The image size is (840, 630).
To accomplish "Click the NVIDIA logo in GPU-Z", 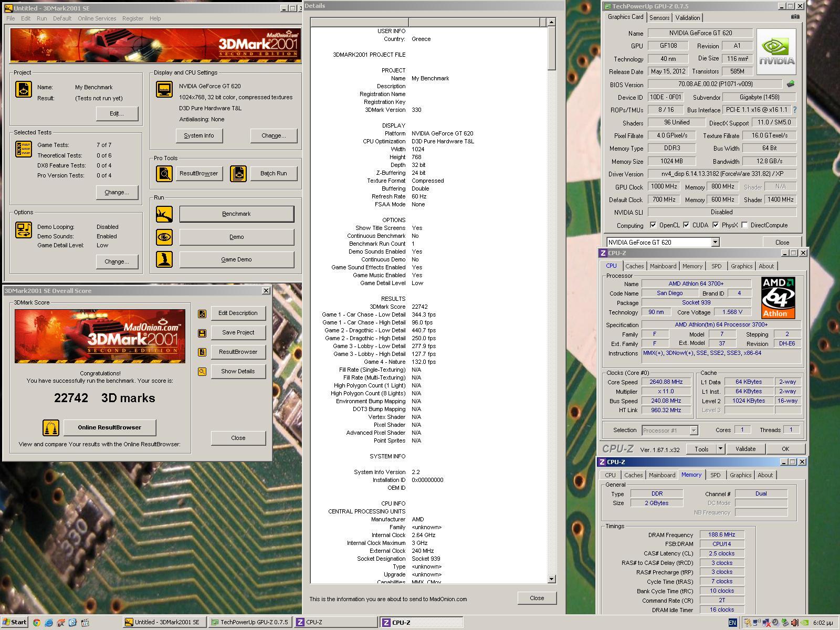I will (x=776, y=51).
